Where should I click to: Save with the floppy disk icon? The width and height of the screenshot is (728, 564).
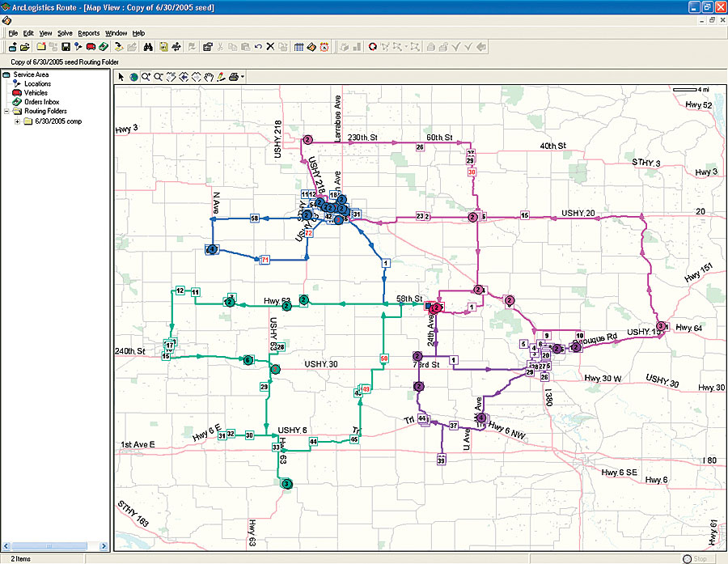[66, 47]
